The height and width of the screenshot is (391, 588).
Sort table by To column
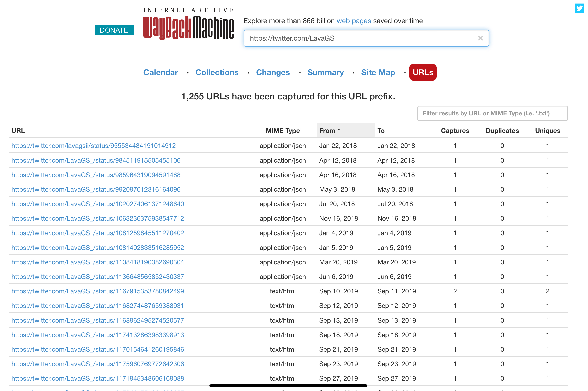(x=381, y=131)
